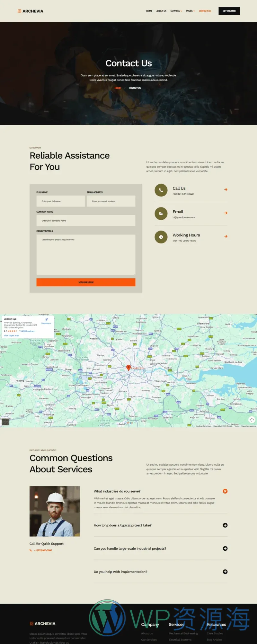Select Contact Us in the top navigation
Viewport: 257px width, 644px height.
point(205,11)
